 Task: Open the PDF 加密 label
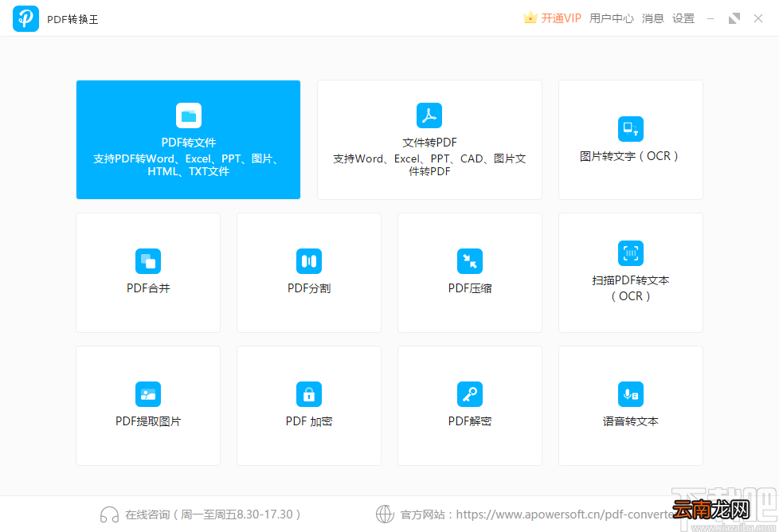(x=309, y=421)
